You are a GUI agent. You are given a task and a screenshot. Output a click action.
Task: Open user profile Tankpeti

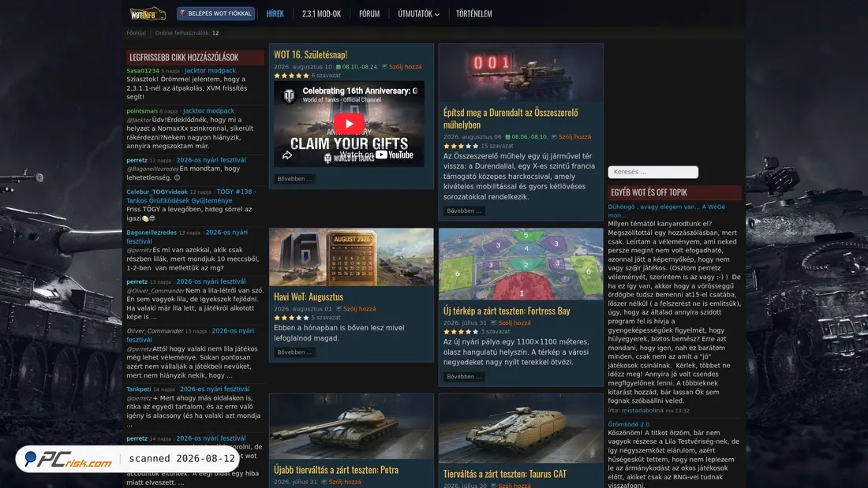(x=138, y=389)
